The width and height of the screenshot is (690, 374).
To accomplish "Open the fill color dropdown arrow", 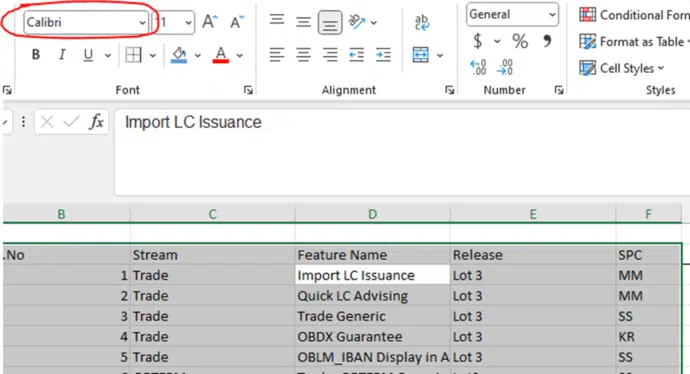I will [x=198, y=55].
